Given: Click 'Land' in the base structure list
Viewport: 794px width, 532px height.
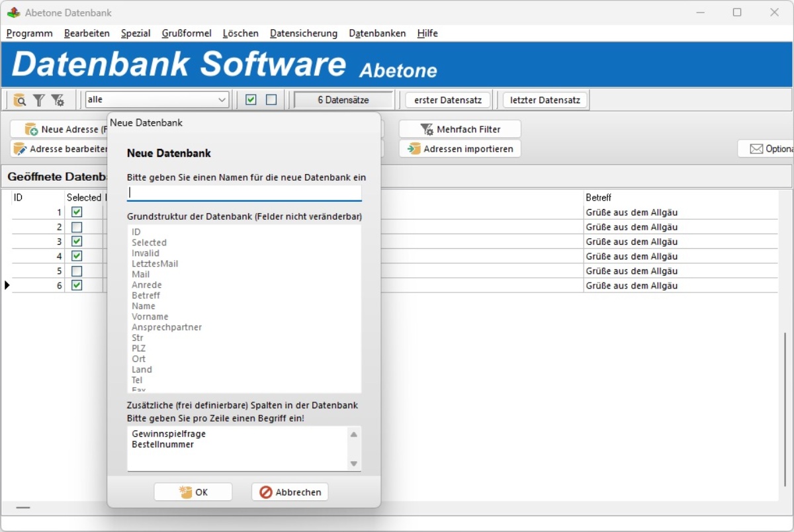Looking at the screenshot, I should click(142, 369).
